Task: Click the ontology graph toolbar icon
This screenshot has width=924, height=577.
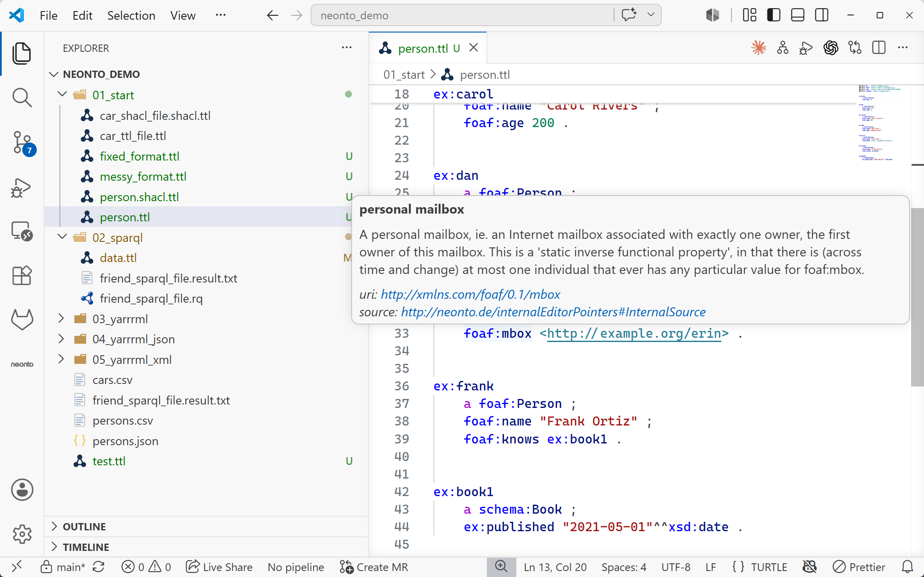Action: (x=783, y=48)
